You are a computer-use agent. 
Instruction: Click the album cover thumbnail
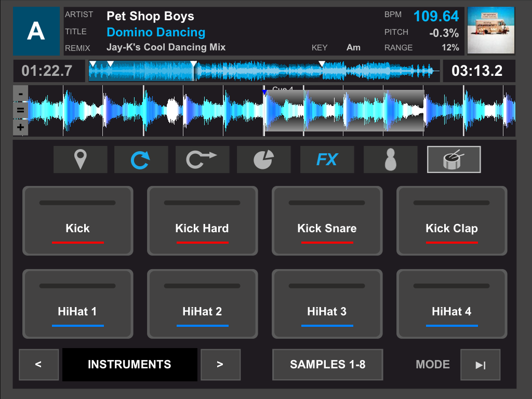pos(490,31)
